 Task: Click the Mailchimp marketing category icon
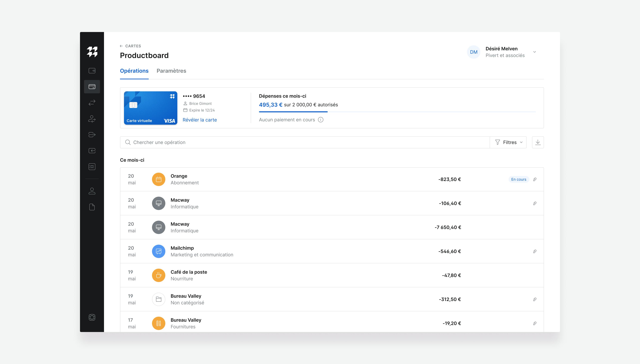click(158, 251)
